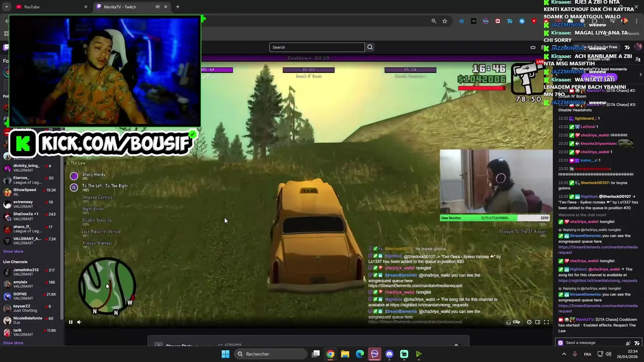Open a new browser tab
644x362 pixels.
[178, 7]
